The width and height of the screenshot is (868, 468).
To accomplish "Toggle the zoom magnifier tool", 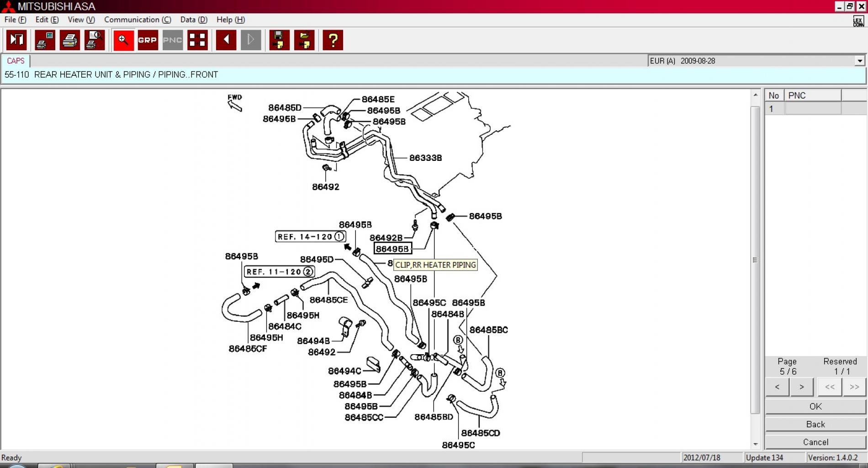I will point(123,40).
